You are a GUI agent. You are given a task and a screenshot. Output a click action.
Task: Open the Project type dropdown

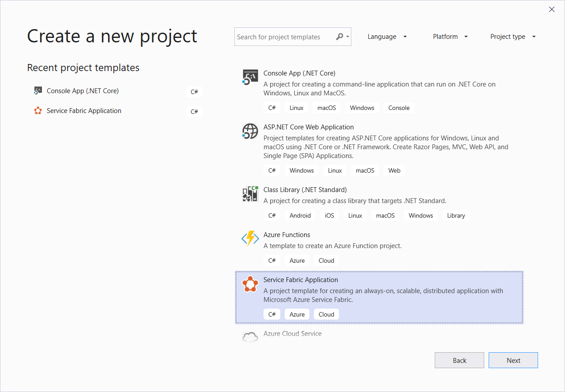tap(512, 37)
